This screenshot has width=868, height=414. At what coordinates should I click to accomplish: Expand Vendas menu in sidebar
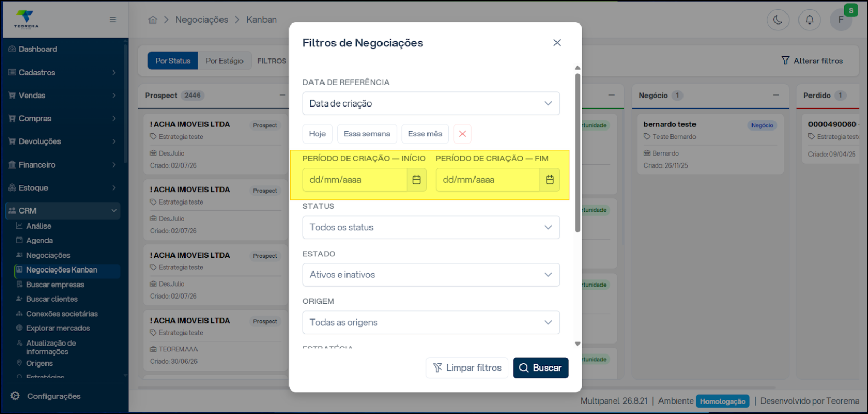pos(64,96)
